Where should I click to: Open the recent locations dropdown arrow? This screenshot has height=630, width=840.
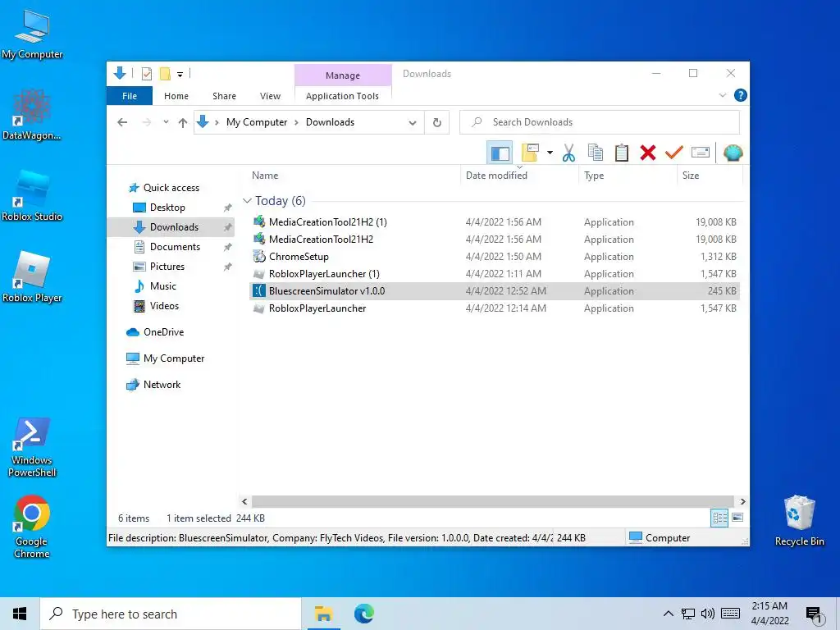(166, 122)
